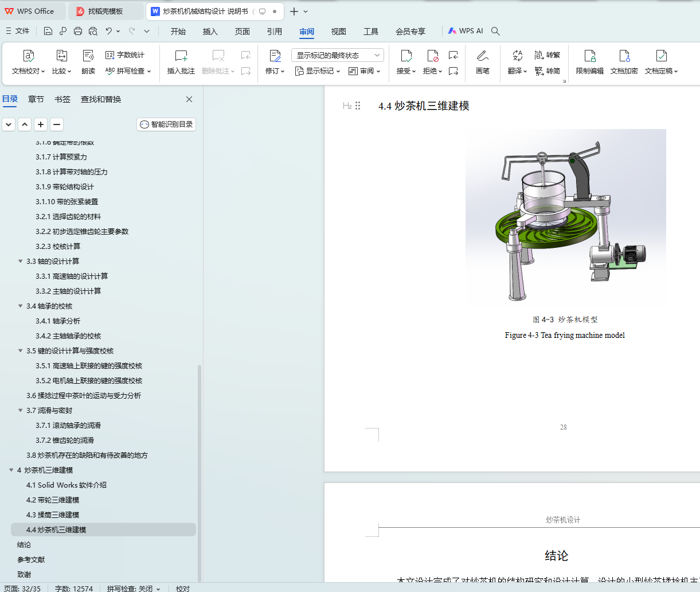The image size is (700, 592).
Task: Open spell check status dropdown in status bar
Action: [x=159, y=589]
